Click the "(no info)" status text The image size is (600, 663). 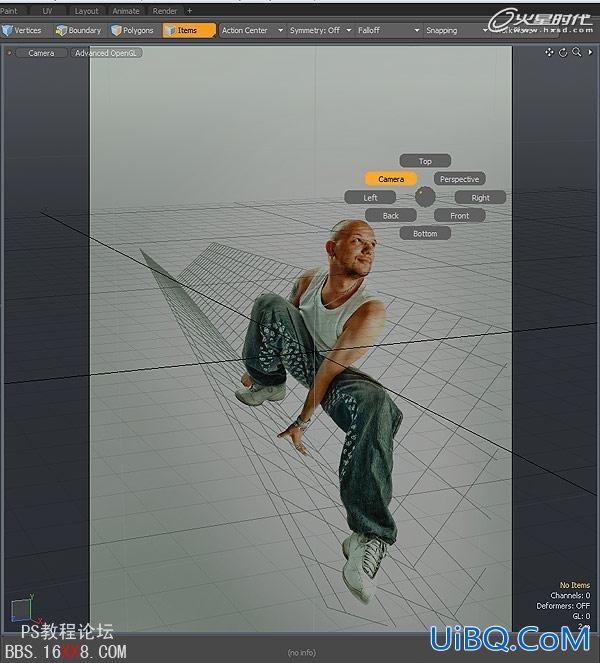301,652
